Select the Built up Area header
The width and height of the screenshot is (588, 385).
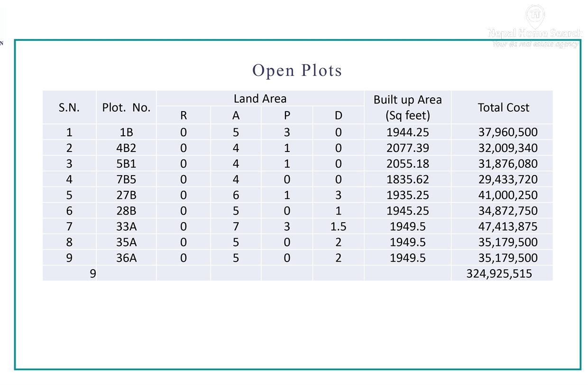coord(407,107)
